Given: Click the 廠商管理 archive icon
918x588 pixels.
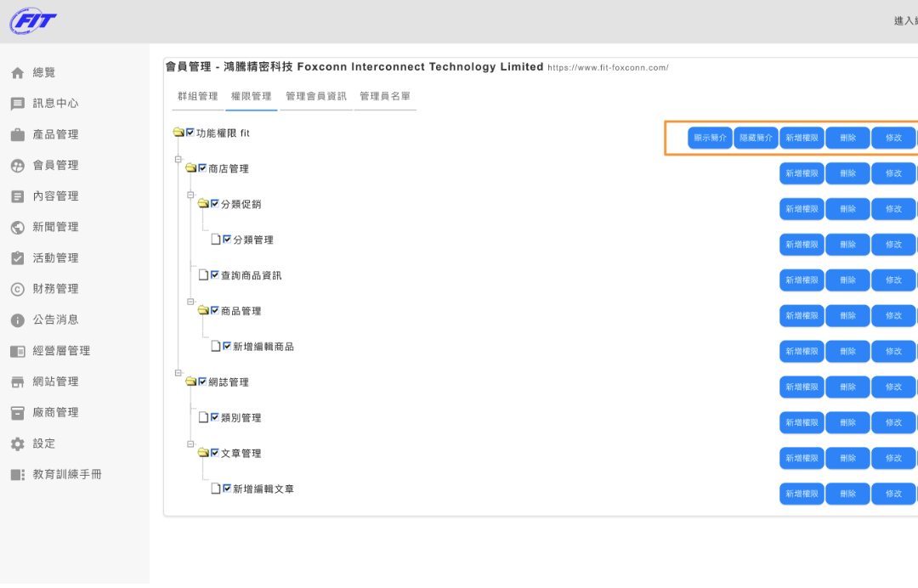Looking at the screenshot, I should pos(18,413).
